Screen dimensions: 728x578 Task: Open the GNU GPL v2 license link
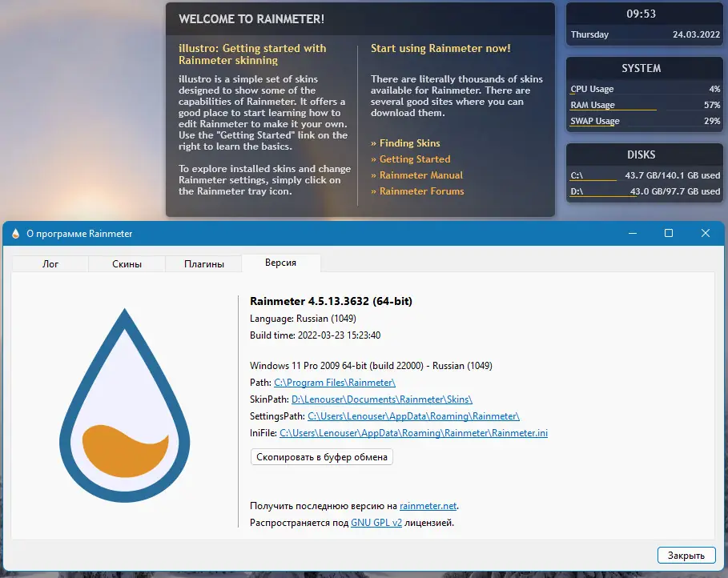click(x=376, y=522)
